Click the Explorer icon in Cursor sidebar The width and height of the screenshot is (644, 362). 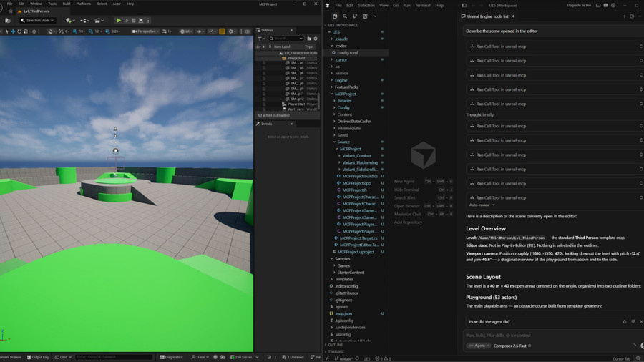(x=335, y=16)
